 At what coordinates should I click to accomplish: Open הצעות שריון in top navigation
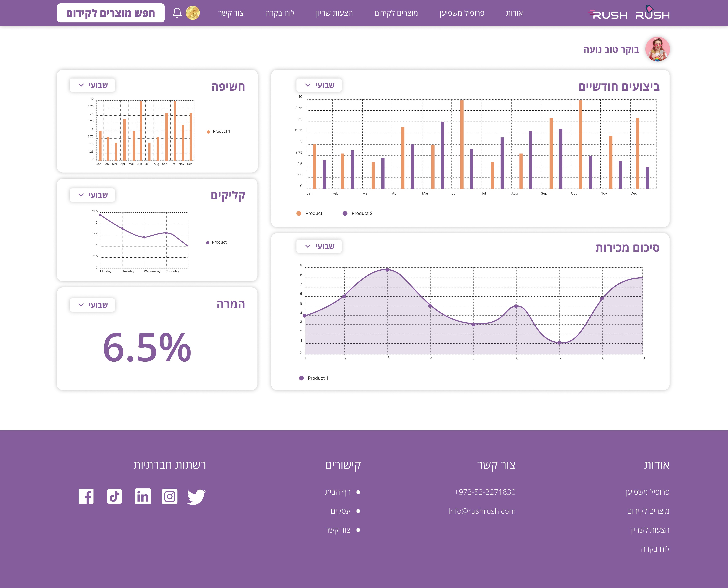[334, 13]
